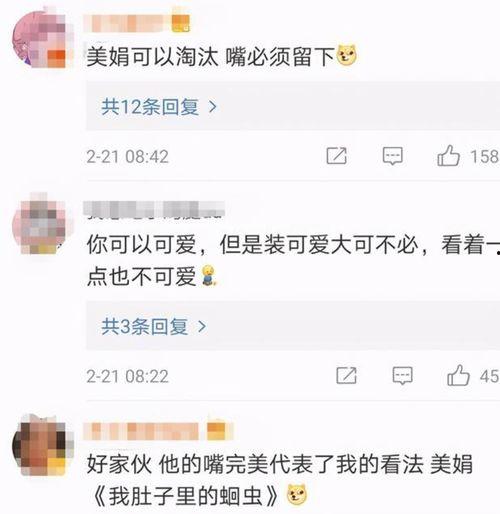Tap the member badge beside first username

[181, 24]
